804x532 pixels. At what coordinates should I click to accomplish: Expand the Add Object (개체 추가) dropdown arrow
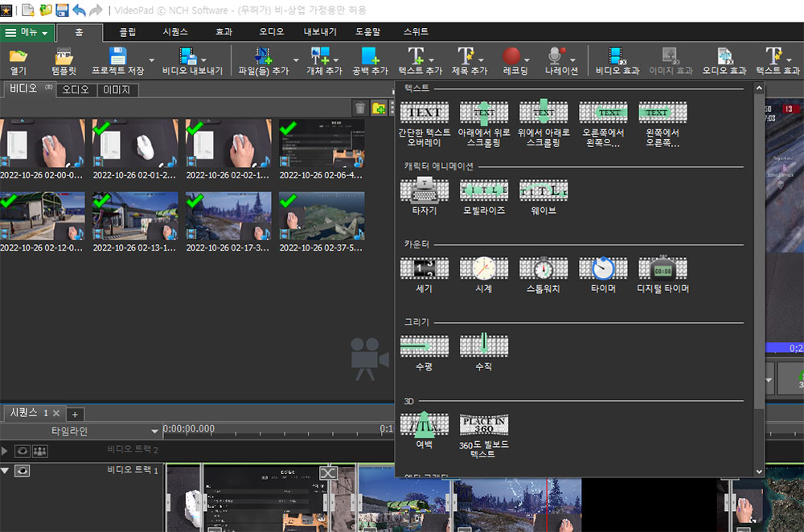click(336, 60)
